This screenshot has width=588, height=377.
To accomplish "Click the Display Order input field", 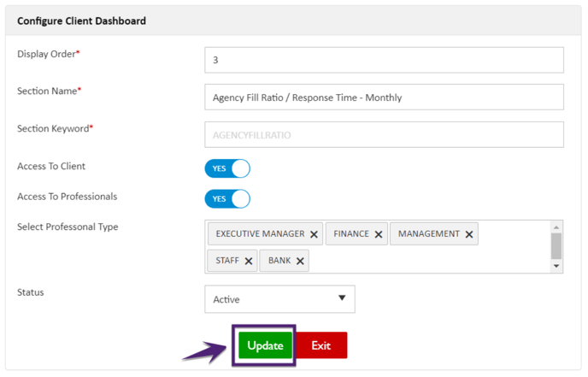I will click(384, 60).
